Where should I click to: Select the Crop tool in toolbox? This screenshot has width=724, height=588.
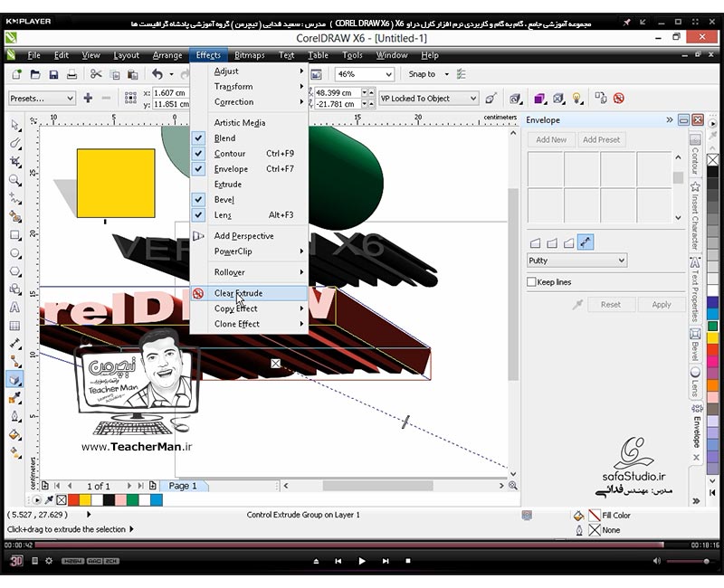15,161
